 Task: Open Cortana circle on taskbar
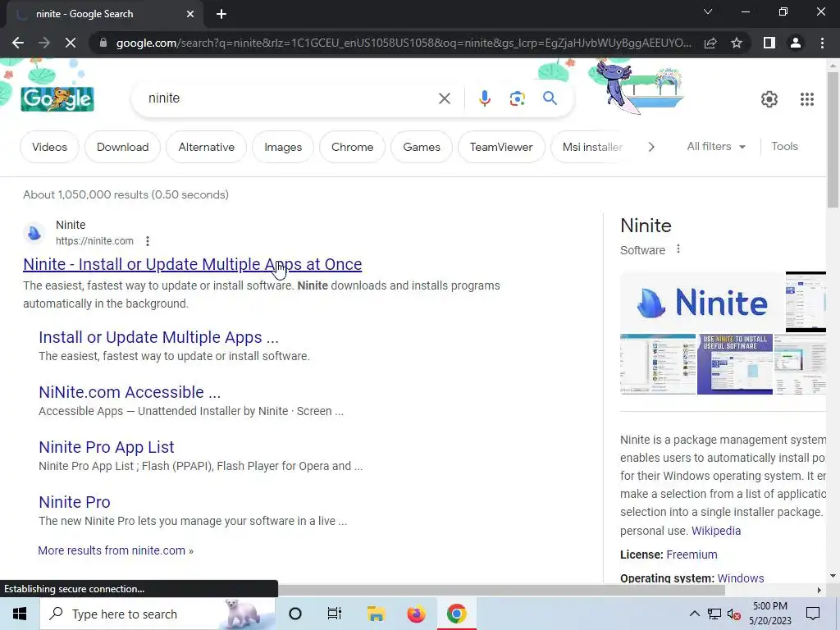(295, 614)
